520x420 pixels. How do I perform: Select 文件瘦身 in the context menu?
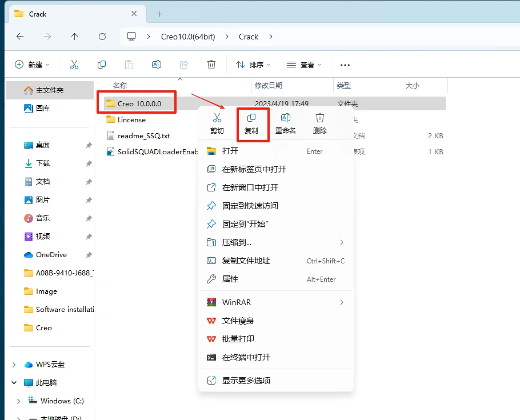tap(276, 321)
